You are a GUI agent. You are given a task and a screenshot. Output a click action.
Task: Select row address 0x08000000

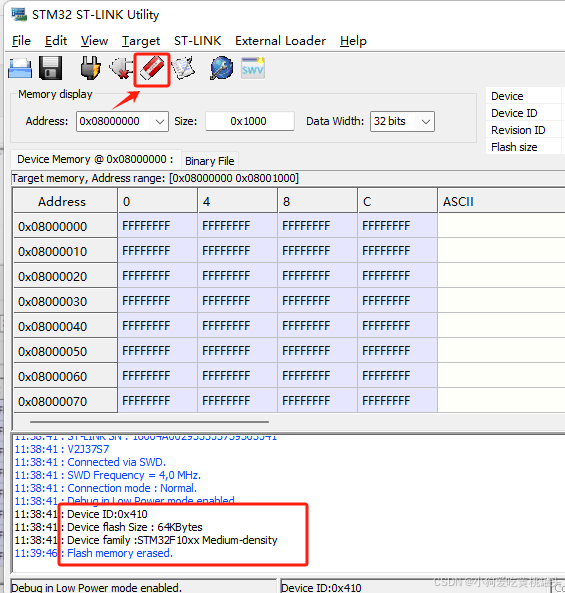pyautogui.click(x=65, y=226)
